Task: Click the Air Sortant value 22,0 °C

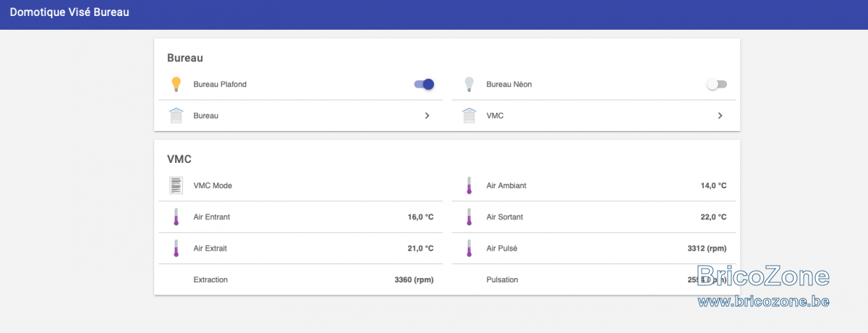Action: click(x=713, y=217)
